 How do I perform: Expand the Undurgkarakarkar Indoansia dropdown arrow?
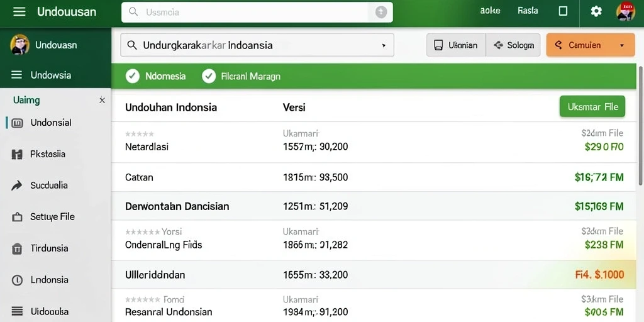pos(384,45)
